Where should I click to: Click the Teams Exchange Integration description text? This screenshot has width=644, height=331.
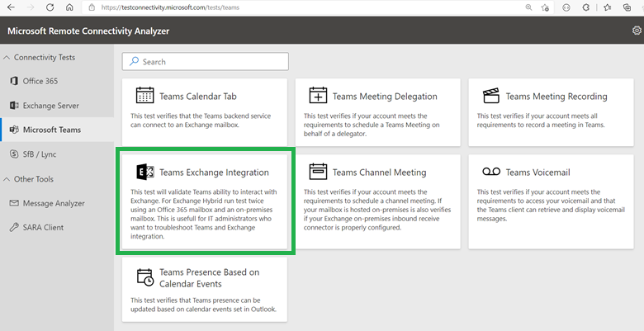pyautogui.click(x=204, y=215)
